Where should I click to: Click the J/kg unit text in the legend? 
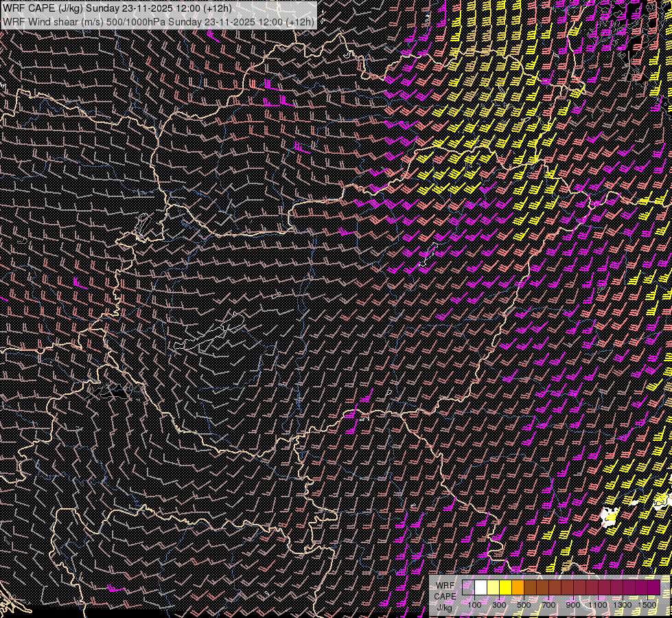(x=445, y=607)
